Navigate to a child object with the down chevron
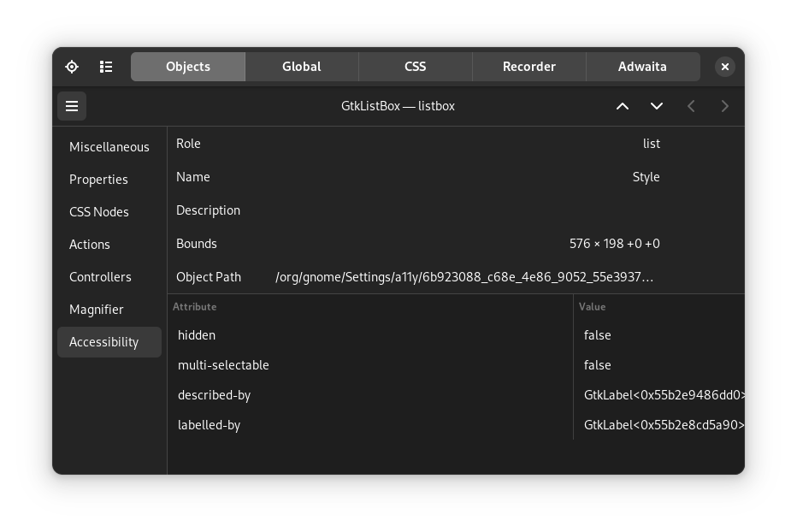 (x=657, y=106)
